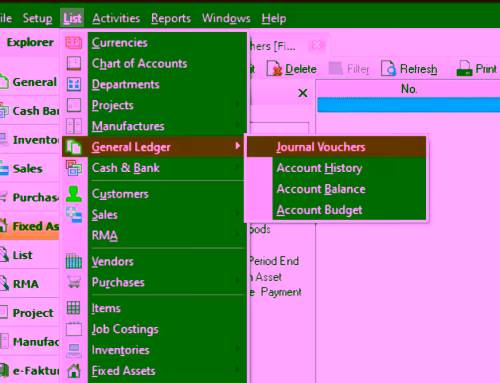Click the Delete toolbar icon
Screen dimensions: 500x383
point(274,69)
